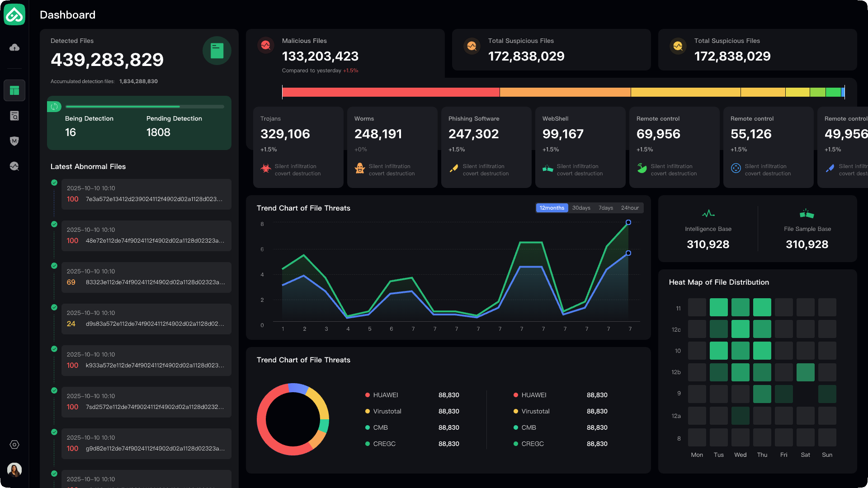Open the cloud upload sidebar icon
868x488 pixels.
(14, 47)
